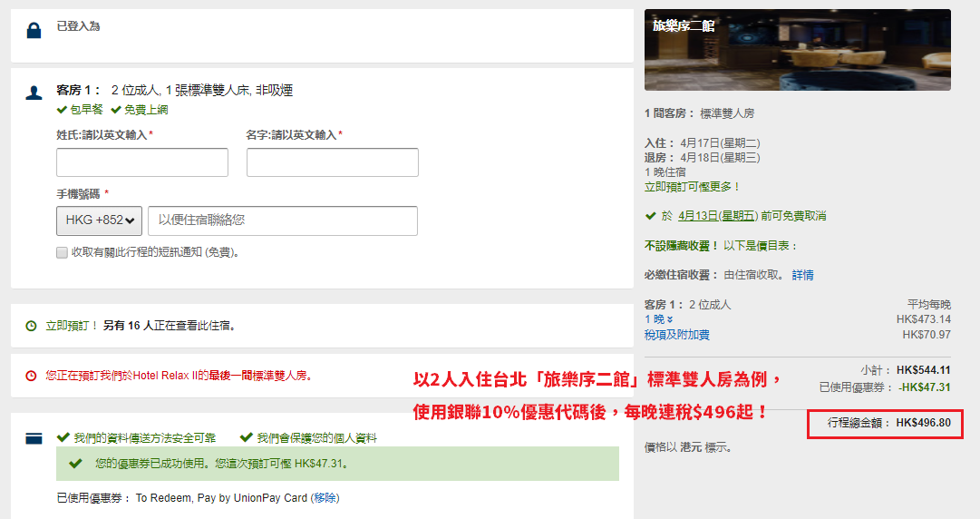Image resolution: width=980 pixels, height=519 pixels.
Task: Click the checkmark icon beside 免費上網
Action: click(116, 110)
